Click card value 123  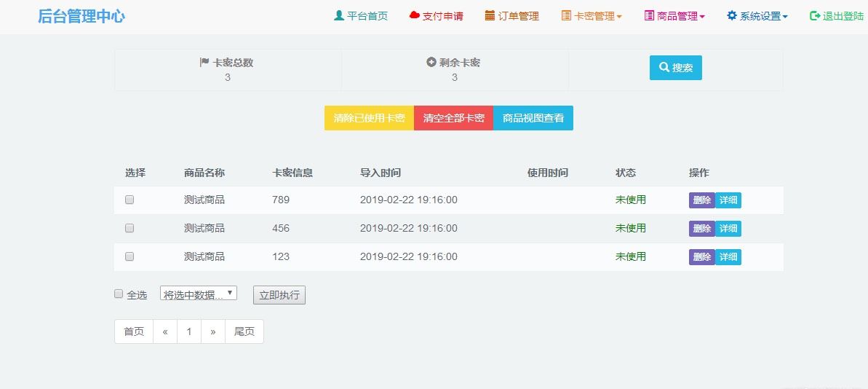(281, 257)
